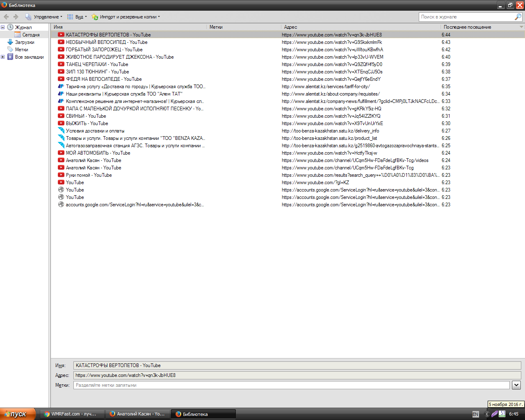Select Загрузки in the sidebar
The width and height of the screenshot is (525, 420).
coord(25,42)
